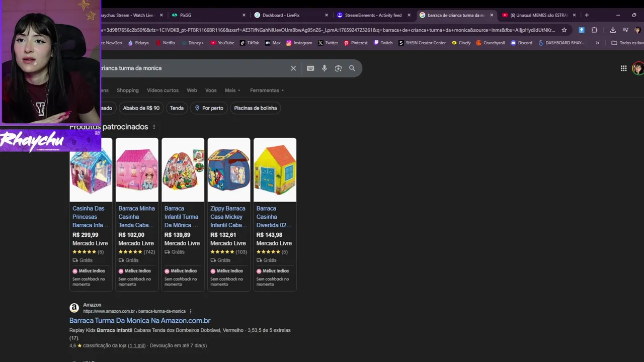This screenshot has height=362, width=644.
Task: Open Chrome downloads tray icon
Action: pos(613,30)
